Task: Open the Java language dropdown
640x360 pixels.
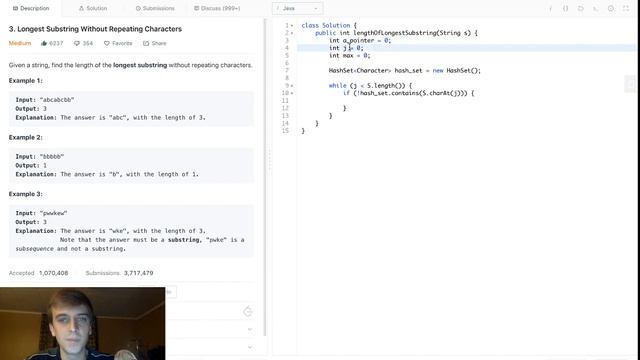Action: click(x=298, y=8)
